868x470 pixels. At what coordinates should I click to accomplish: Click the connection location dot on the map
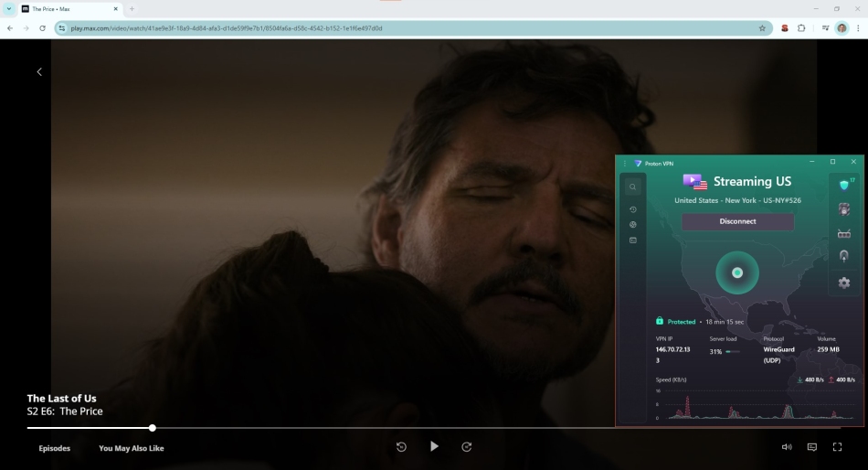(x=737, y=272)
